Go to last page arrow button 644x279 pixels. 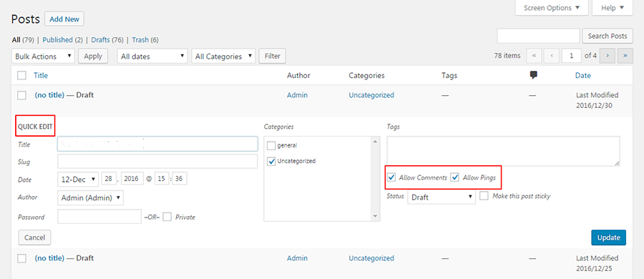[625, 56]
